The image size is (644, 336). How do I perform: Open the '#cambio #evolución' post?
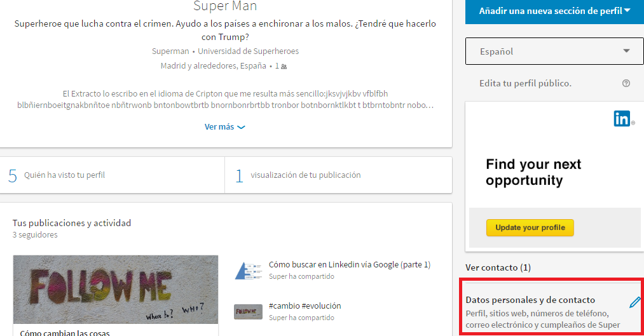305,306
